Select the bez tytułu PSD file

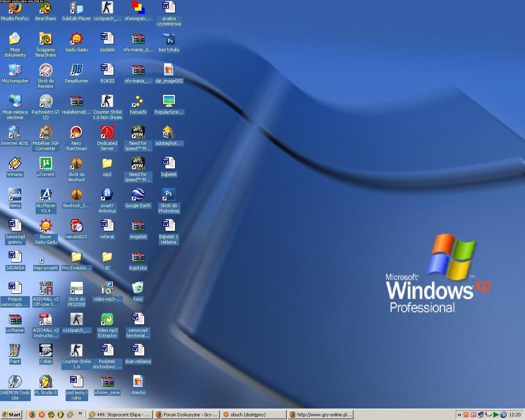click(x=169, y=42)
